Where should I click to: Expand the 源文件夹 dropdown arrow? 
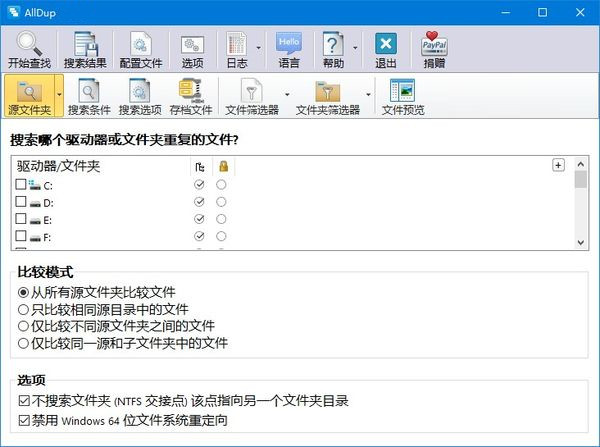tap(59, 97)
